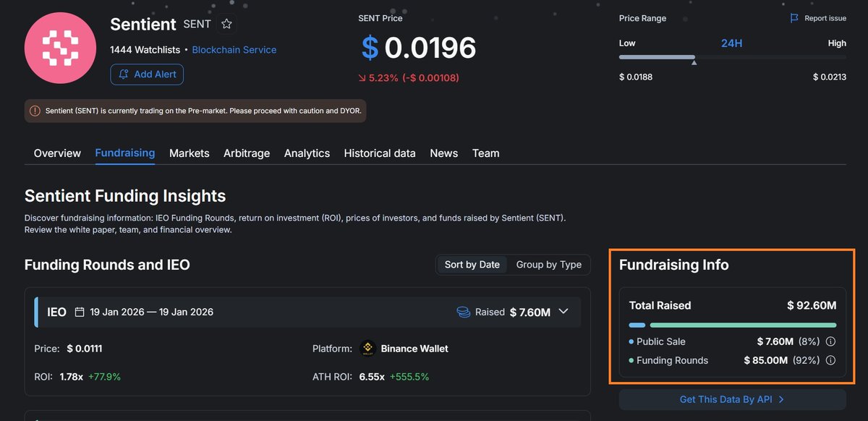Add Sentient to watchlist with star icon
The height and width of the screenshot is (421, 868).
tap(226, 24)
